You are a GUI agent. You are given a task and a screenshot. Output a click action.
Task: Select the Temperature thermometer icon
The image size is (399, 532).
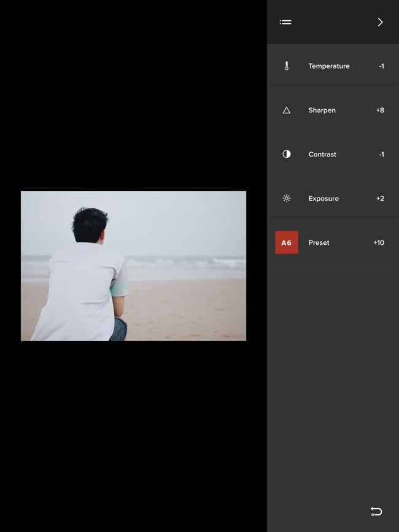pos(287,66)
